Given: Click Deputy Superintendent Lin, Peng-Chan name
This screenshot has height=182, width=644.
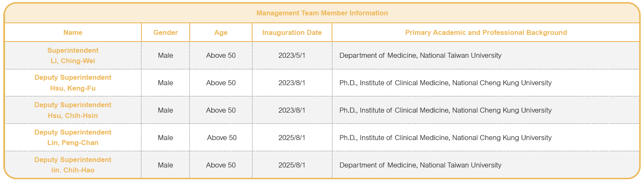Looking at the screenshot, I should [73, 138].
